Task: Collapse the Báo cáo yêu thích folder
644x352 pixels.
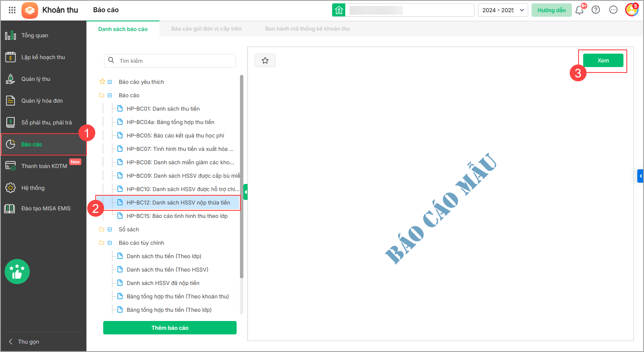Action: click(x=110, y=82)
